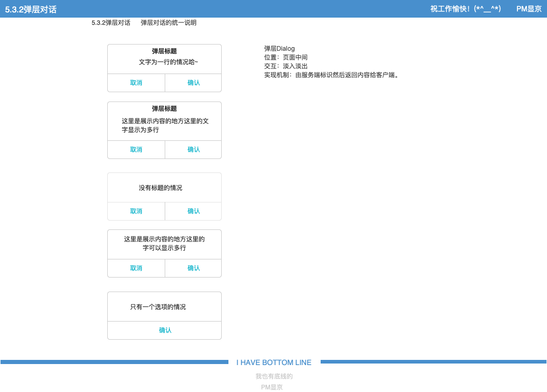Select the '5.3.2弹层对话' breadcrumb below the header
This screenshot has width=547, height=392.
[111, 23]
